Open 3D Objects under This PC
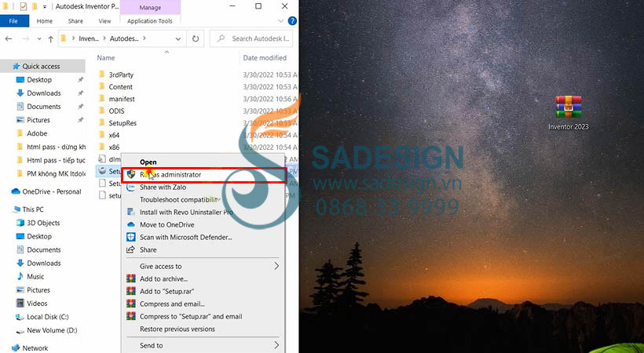The width and height of the screenshot is (644, 353). point(43,223)
